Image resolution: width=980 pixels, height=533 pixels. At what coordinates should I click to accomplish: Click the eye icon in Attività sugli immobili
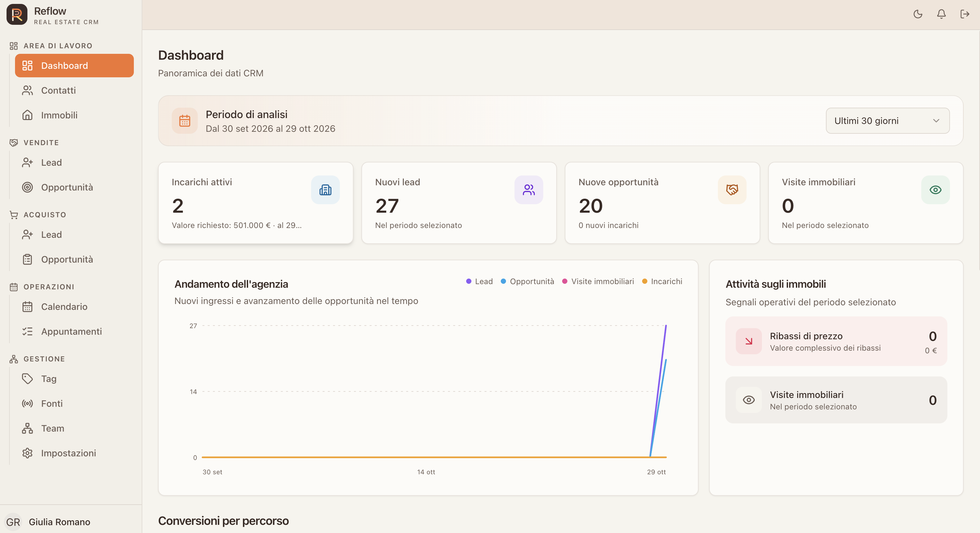(749, 400)
